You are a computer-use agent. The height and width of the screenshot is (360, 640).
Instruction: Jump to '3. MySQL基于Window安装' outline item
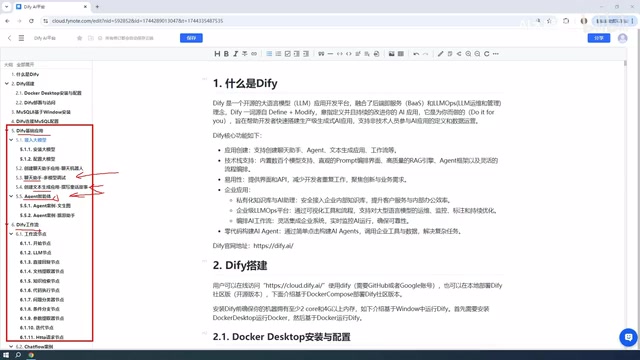(x=41, y=112)
